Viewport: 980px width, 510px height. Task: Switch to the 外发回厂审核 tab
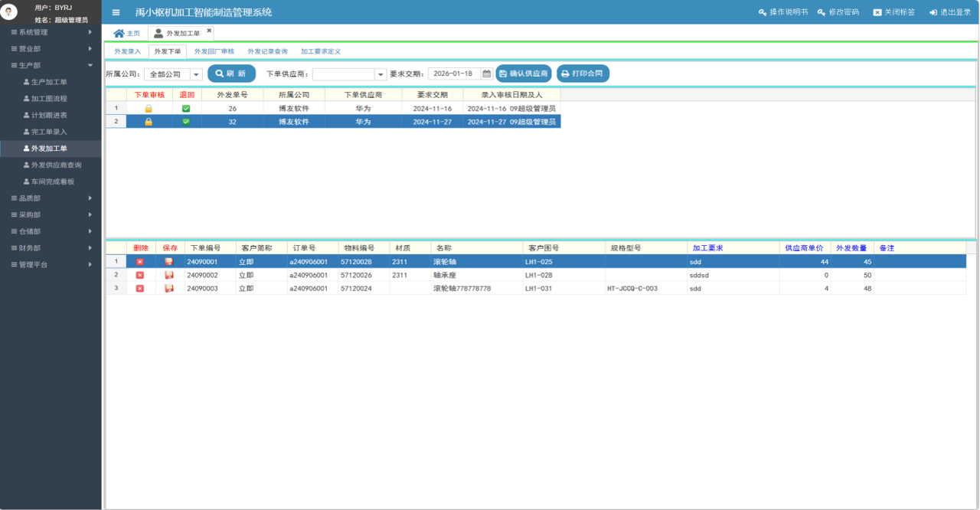[214, 51]
